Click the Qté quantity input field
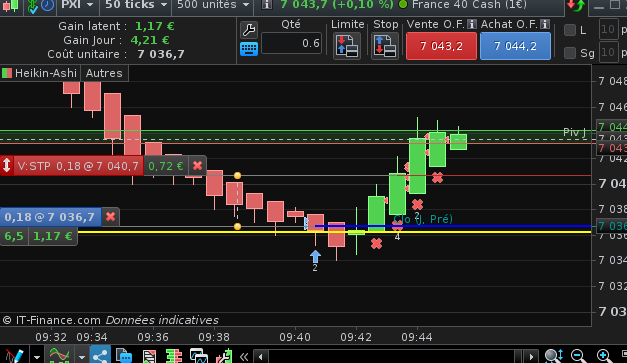Screen dimensions: 627x363 coord(292,43)
